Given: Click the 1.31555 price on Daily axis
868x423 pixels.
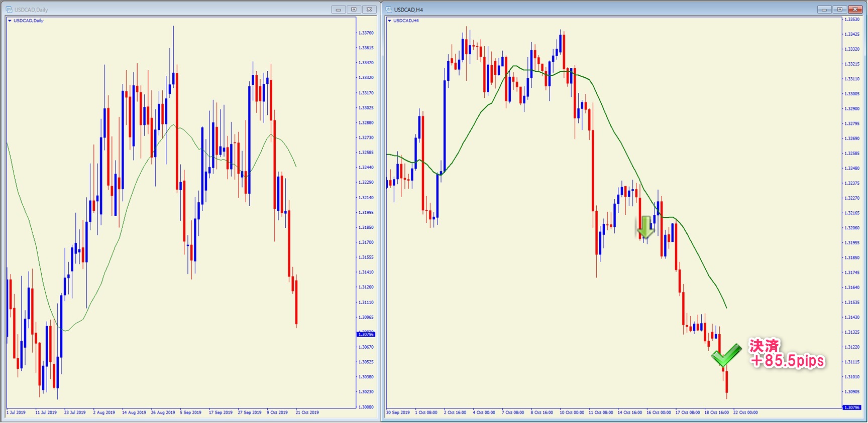Looking at the screenshot, I should pyautogui.click(x=366, y=257).
